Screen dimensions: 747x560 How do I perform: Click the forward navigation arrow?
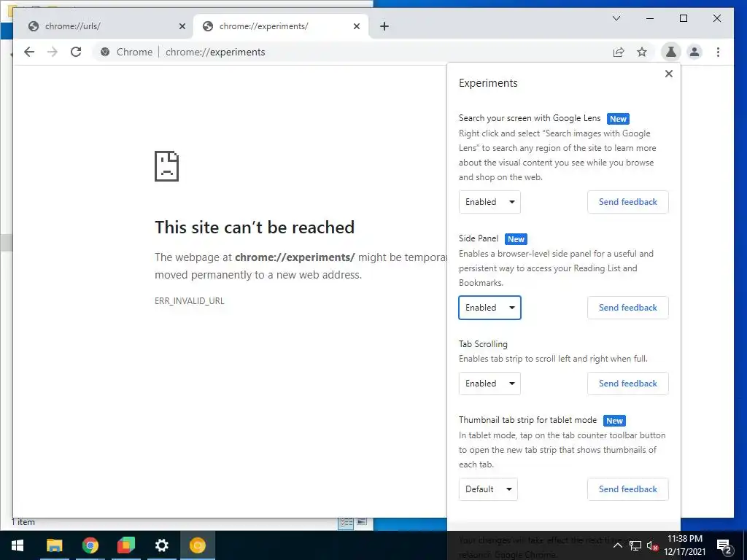(x=53, y=52)
